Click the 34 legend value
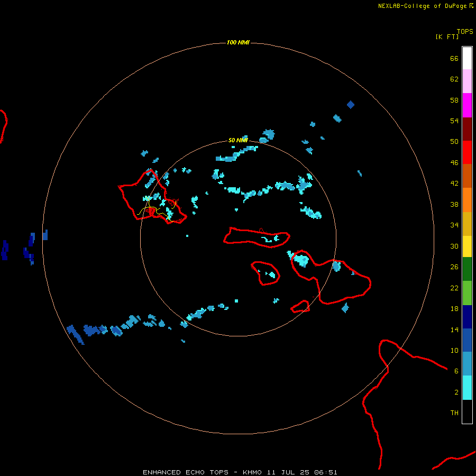The height and width of the screenshot is (476, 476). (454, 225)
